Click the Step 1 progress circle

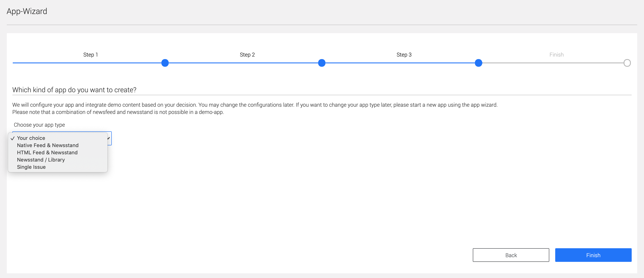coord(165,63)
